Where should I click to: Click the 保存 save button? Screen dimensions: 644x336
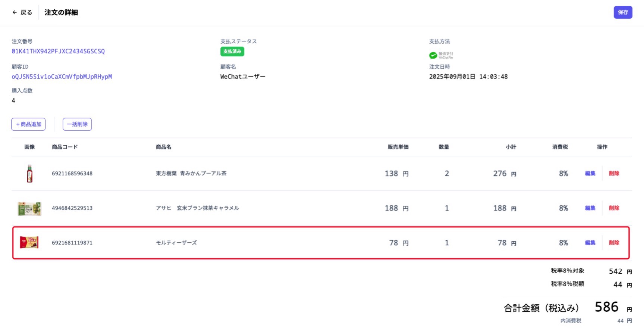[623, 12]
